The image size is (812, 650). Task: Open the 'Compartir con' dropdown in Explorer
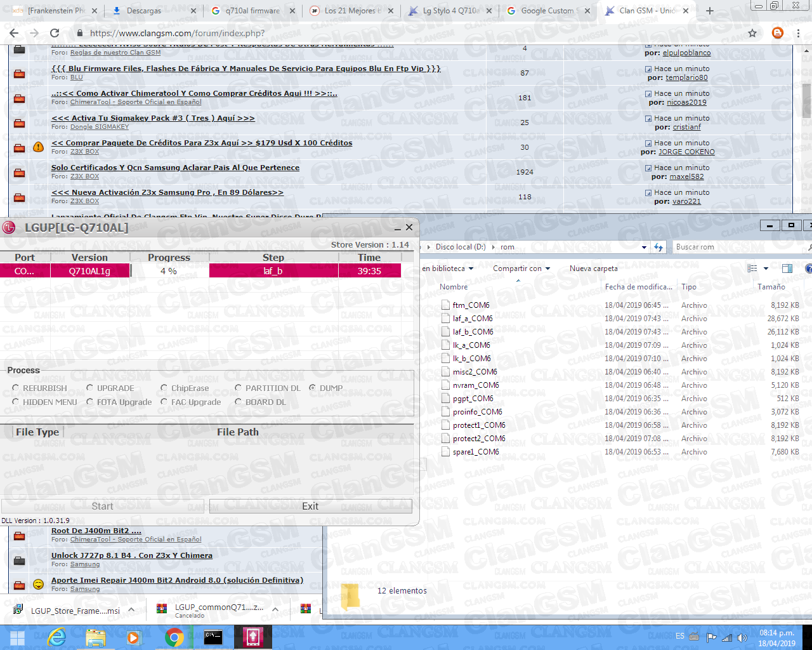pyautogui.click(x=521, y=269)
